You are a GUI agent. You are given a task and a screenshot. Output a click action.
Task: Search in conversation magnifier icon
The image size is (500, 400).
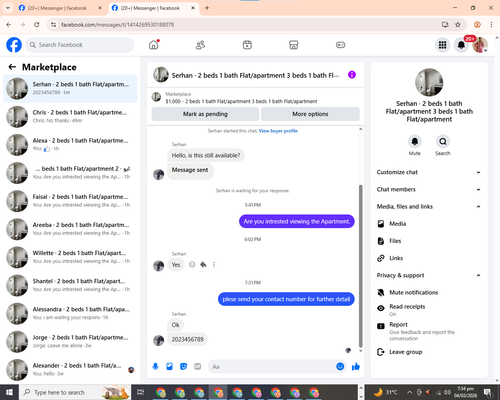point(443,141)
